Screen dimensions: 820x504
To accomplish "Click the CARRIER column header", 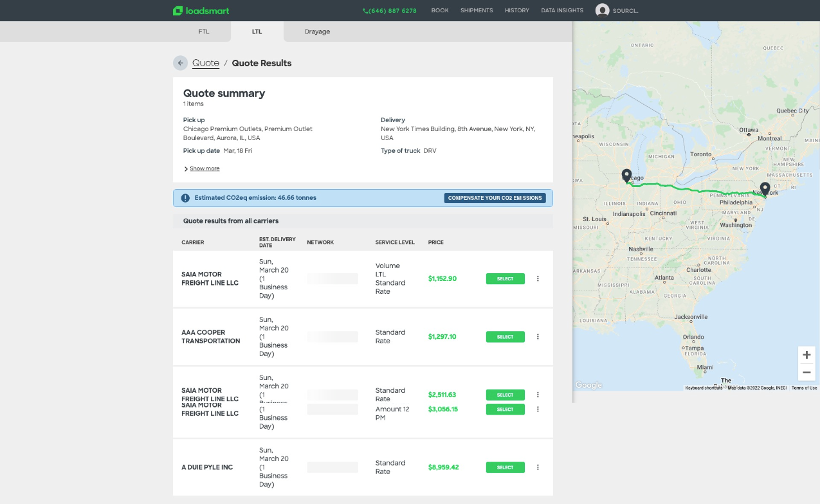I will pyautogui.click(x=193, y=242).
